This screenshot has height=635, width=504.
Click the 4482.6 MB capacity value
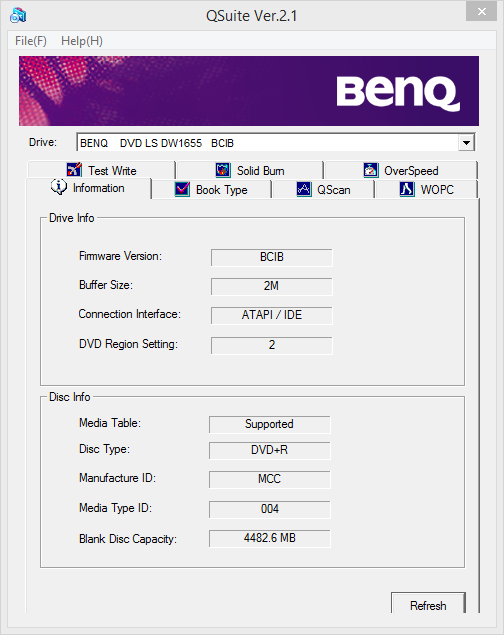pos(270,538)
